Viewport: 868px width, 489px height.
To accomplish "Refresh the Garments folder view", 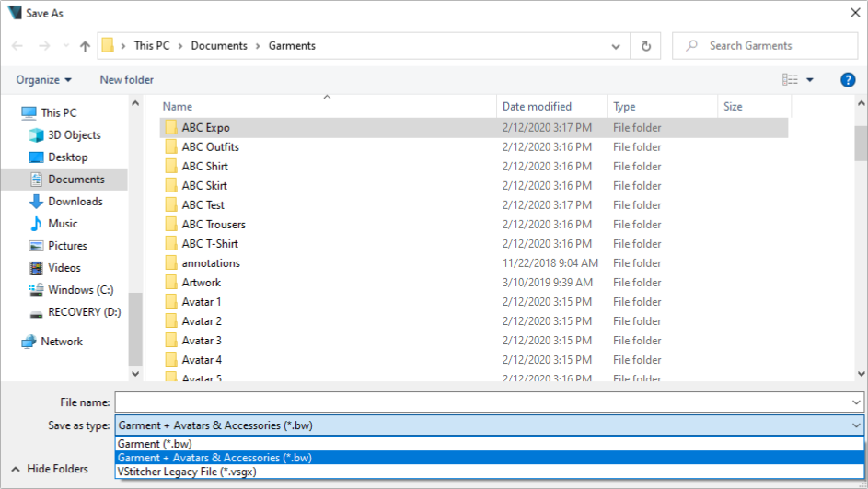I will (x=646, y=46).
